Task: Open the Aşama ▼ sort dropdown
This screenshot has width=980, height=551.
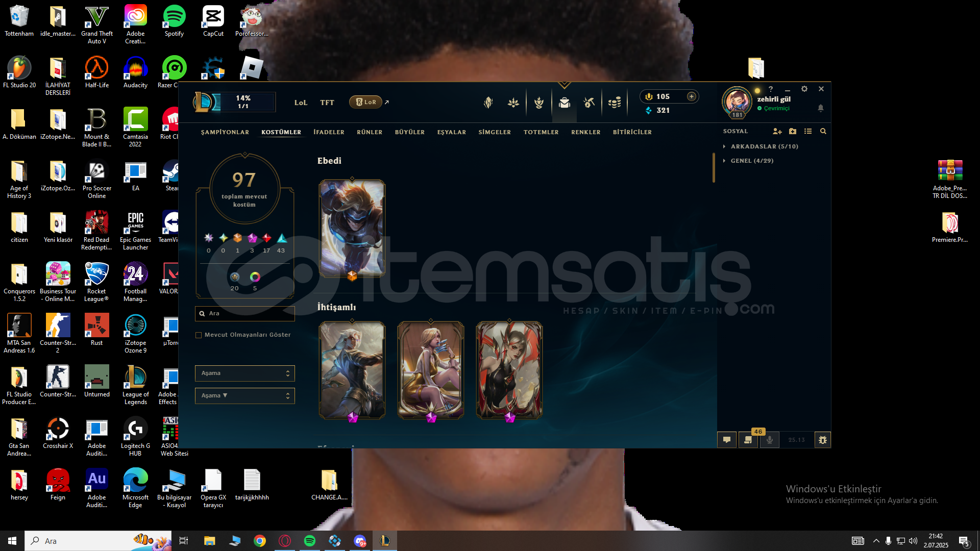Action: (x=245, y=396)
